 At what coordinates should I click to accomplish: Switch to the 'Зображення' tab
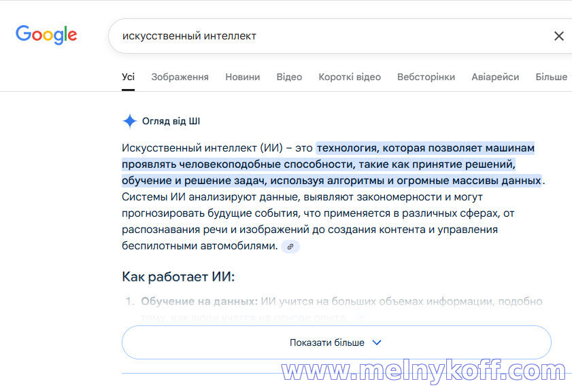coord(180,77)
